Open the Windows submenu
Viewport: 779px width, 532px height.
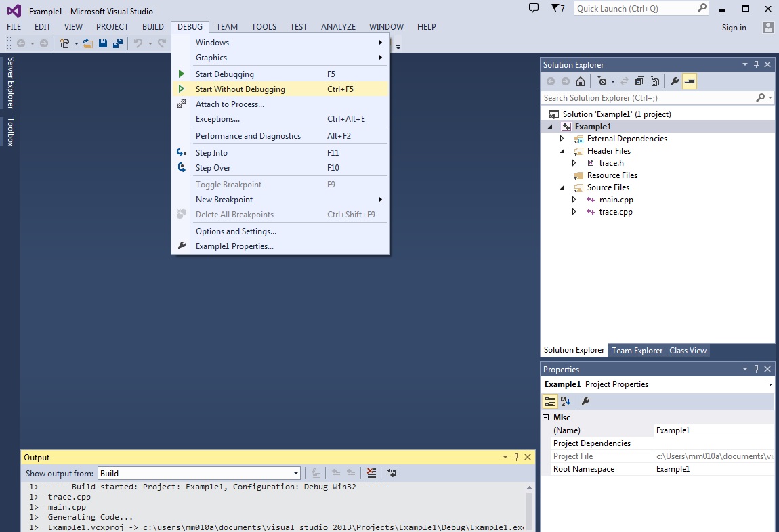click(280, 43)
